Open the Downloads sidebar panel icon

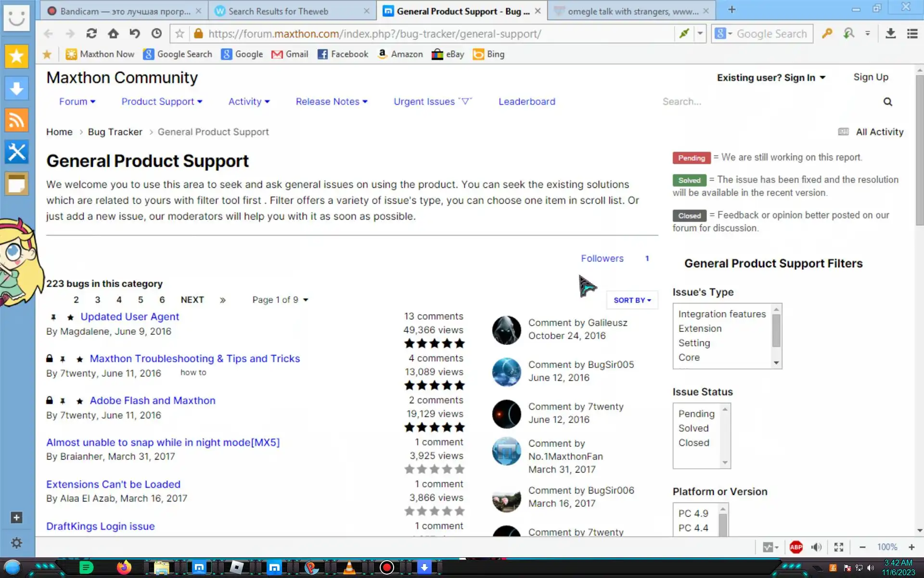pyautogui.click(x=16, y=89)
